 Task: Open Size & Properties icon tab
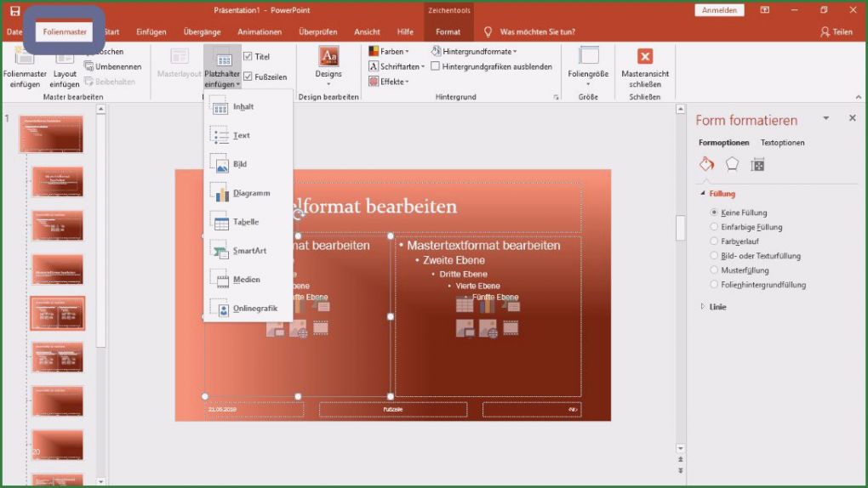[758, 164]
